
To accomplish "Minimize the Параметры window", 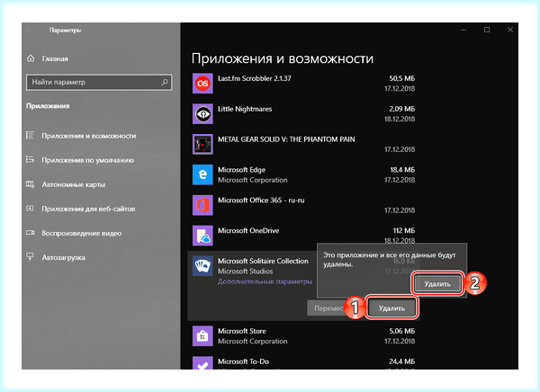I will [463, 30].
